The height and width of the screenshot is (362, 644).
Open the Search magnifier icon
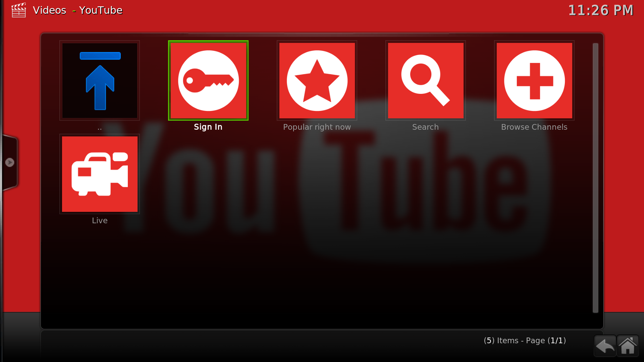click(x=426, y=80)
